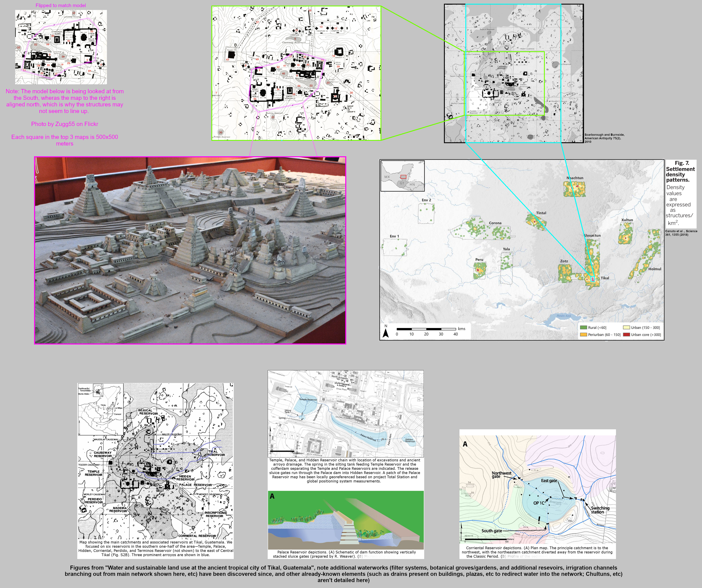Click the 'Figures from Water and sustainable land use' footer

pyautogui.click(x=344, y=574)
